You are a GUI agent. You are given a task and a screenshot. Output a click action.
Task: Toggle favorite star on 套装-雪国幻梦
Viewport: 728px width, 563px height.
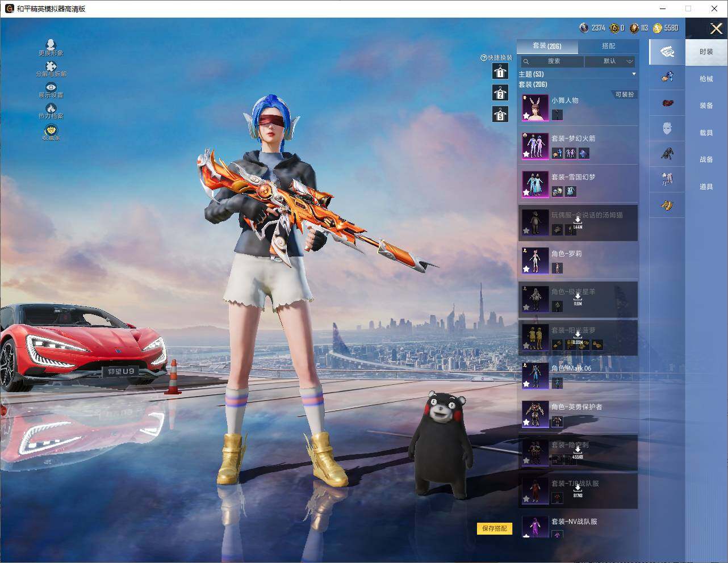point(526,193)
